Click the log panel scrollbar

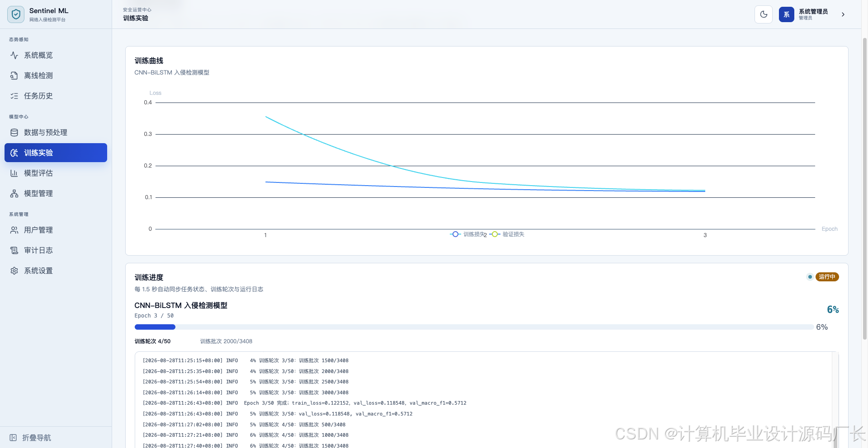(x=835, y=400)
